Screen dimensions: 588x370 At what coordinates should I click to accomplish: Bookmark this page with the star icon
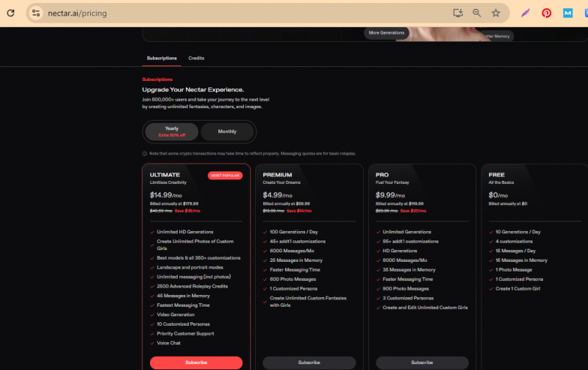(495, 13)
